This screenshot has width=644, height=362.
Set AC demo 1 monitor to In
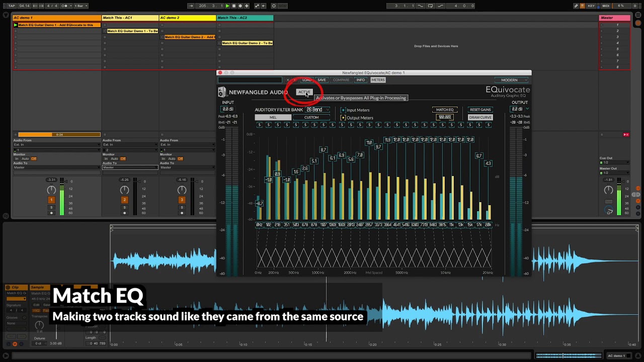[17, 159]
